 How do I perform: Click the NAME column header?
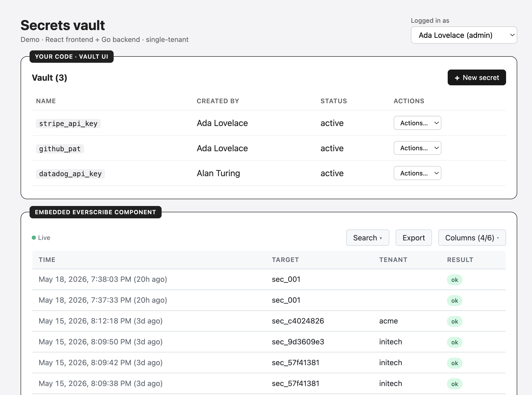click(46, 101)
